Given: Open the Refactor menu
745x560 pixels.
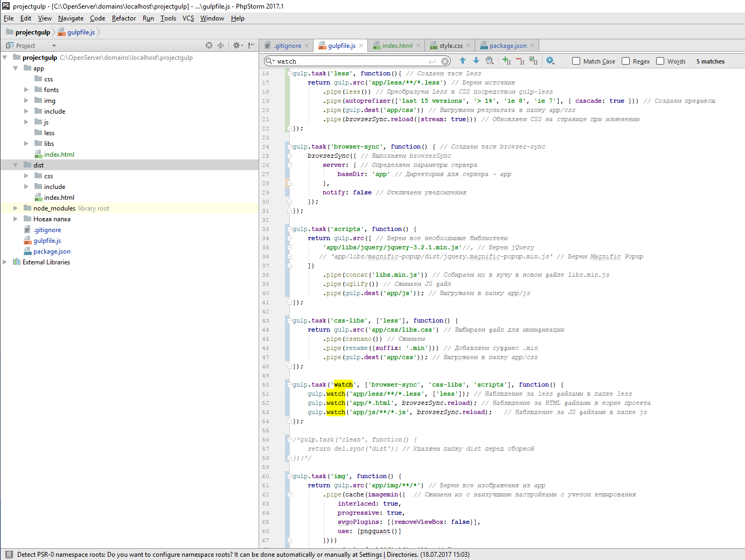Looking at the screenshot, I should pos(124,18).
